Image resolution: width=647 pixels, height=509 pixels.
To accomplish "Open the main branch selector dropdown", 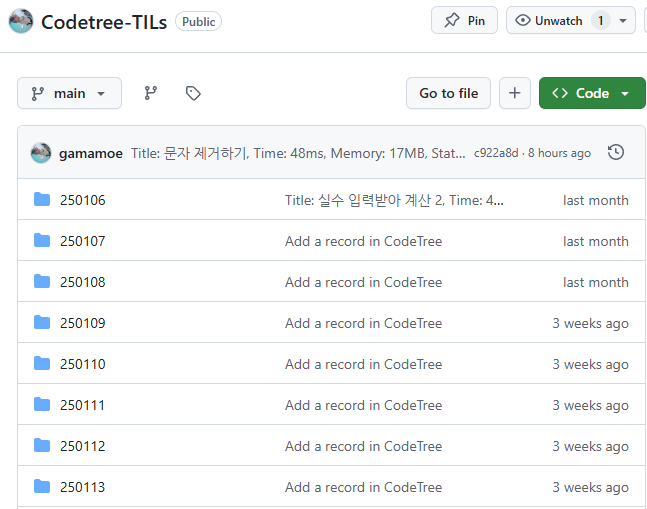I will tap(69, 93).
